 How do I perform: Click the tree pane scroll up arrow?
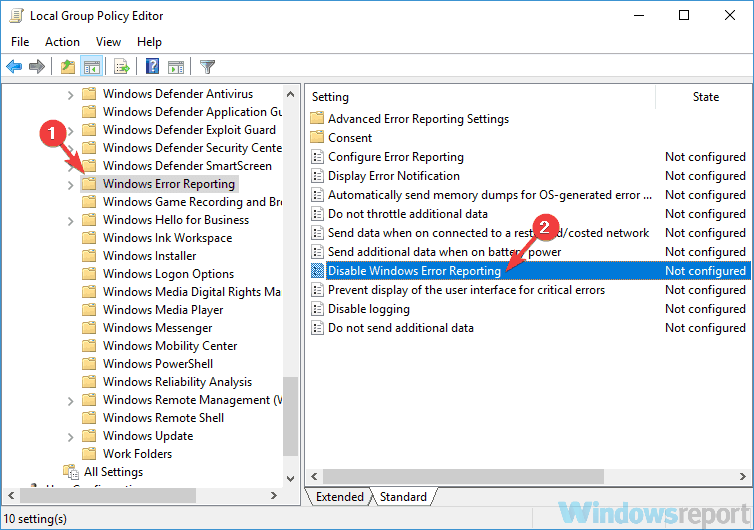tap(290, 94)
